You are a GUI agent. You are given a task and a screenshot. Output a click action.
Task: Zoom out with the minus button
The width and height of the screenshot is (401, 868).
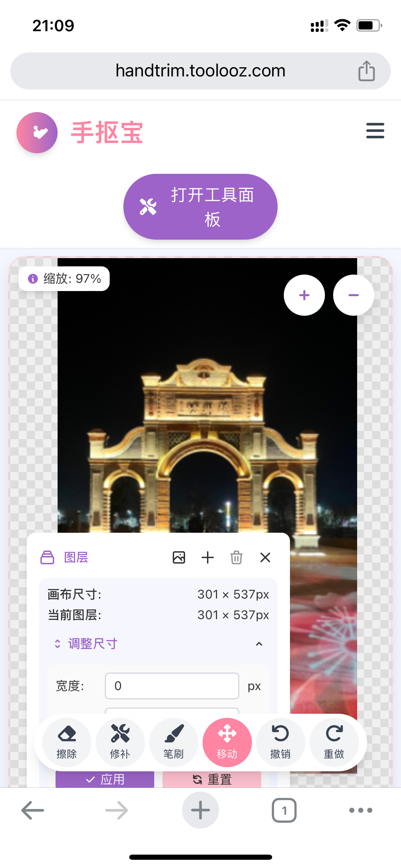point(353,295)
